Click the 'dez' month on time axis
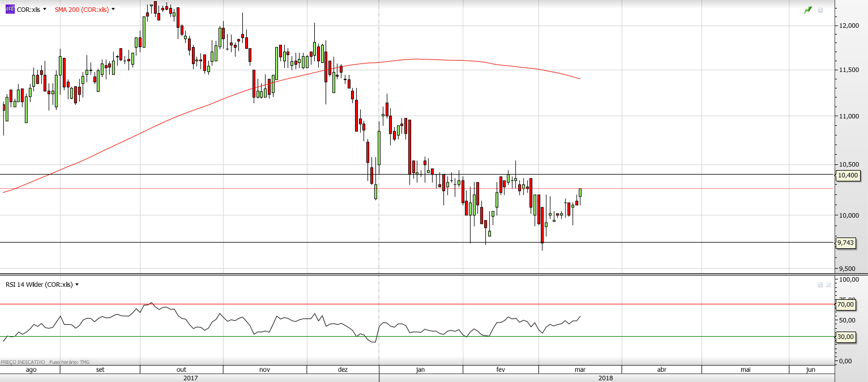868x382 pixels. 343,370
